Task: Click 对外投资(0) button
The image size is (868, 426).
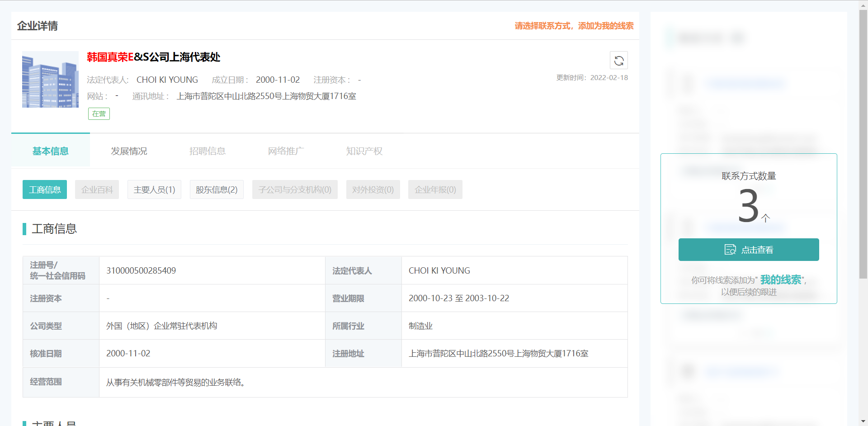Action: (x=373, y=189)
